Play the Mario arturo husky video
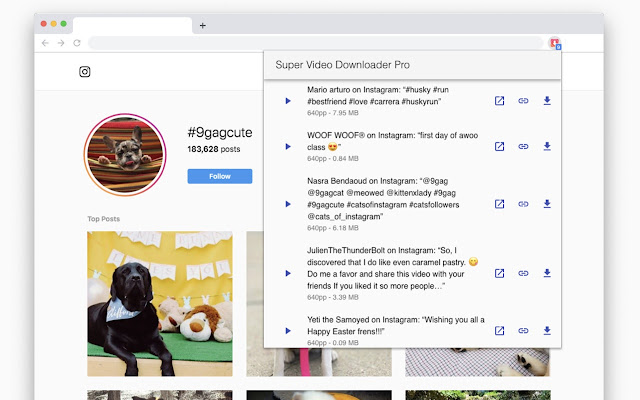The width and height of the screenshot is (640, 400). point(288,101)
